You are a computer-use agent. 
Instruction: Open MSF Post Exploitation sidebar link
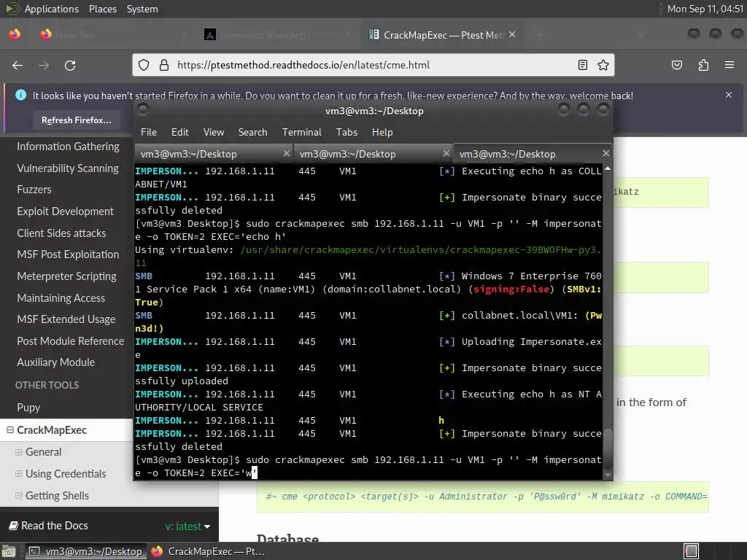coord(68,254)
